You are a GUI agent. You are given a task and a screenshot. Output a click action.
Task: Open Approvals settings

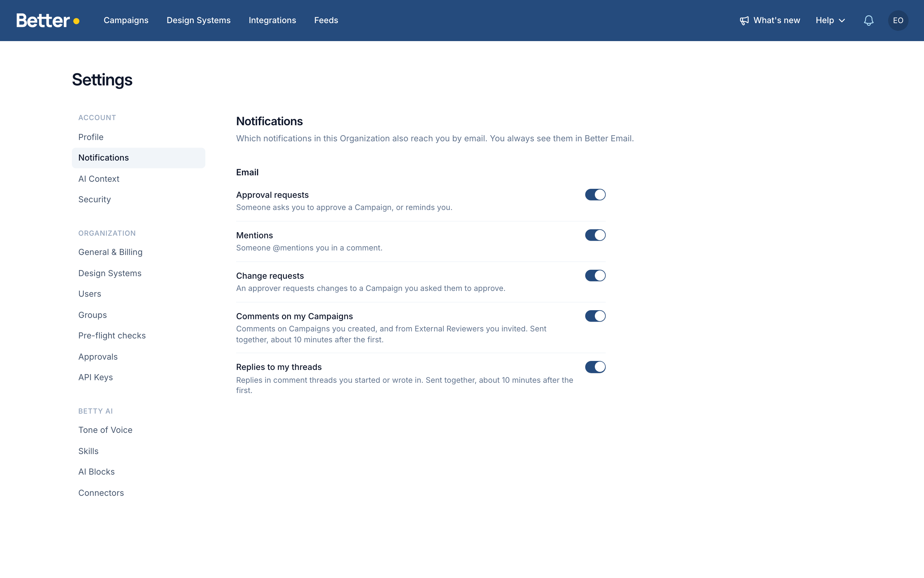click(138, 357)
